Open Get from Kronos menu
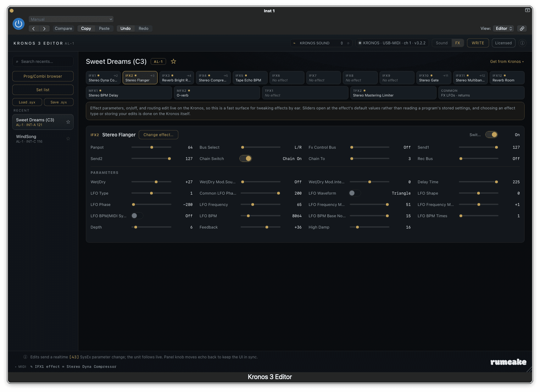The width and height of the screenshot is (540, 392). 507,62
